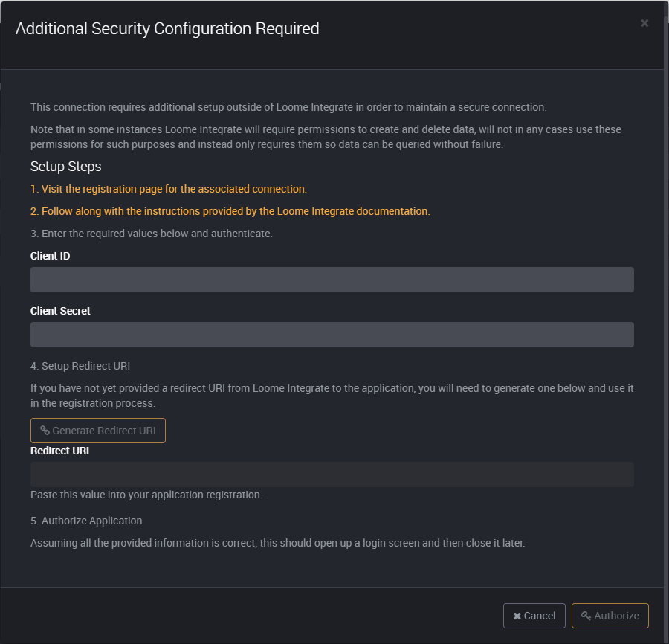This screenshot has width=669, height=644.
Task: Click '3. Enter the required values below' text
Action: (152, 234)
